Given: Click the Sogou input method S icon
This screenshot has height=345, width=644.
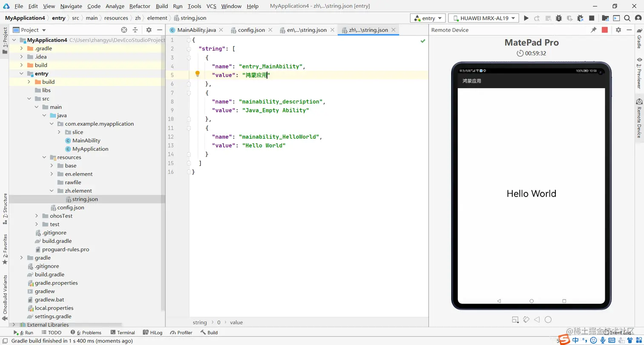Looking at the screenshot, I should point(565,339).
